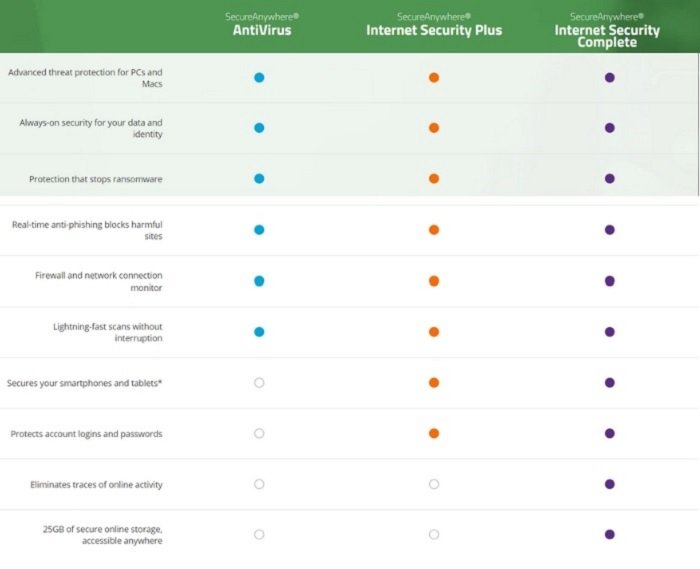This screenshot has height=569, width=700.
Task: Open the Internet Security Complete column header
Action: point(607,30)
